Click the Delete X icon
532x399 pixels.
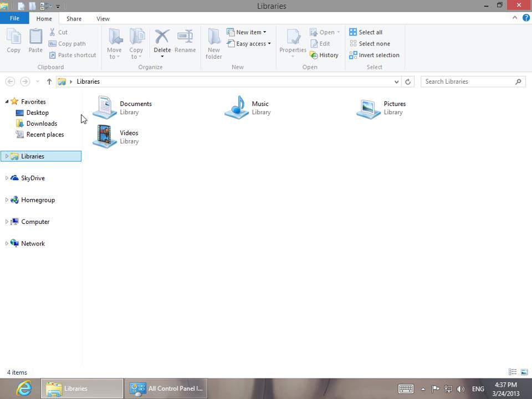(x=162, y=37)
